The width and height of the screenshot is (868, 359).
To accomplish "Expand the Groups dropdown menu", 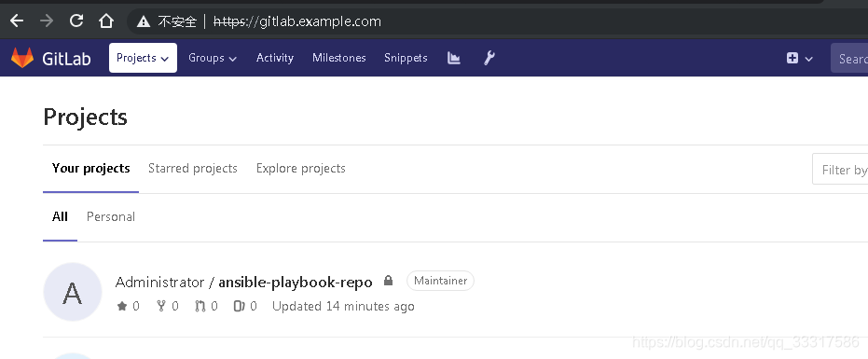I will (x=213, y=58).
